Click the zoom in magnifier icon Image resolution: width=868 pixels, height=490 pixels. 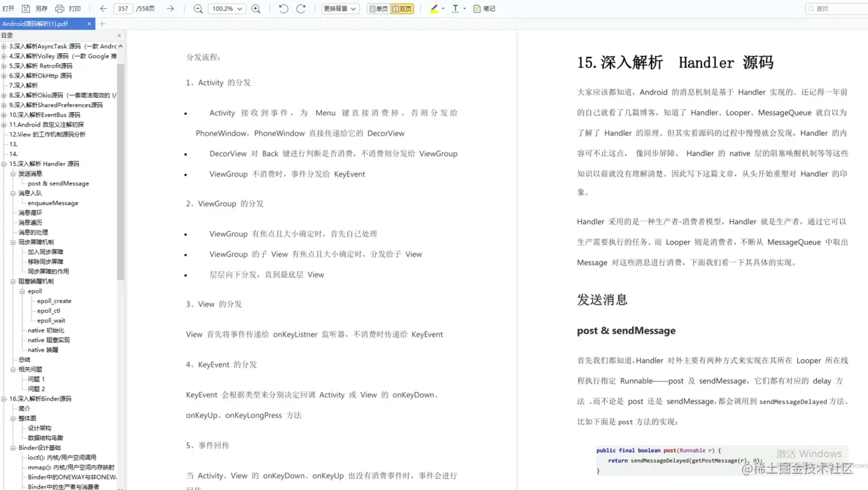click(256, 8)
